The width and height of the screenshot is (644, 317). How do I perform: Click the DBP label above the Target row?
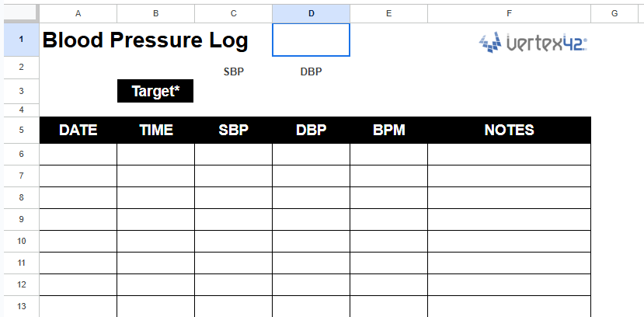(x=311, y=71)
